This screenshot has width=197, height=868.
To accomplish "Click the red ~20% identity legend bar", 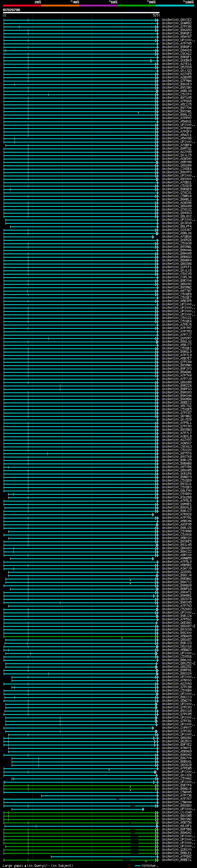I will click(22, 6).
